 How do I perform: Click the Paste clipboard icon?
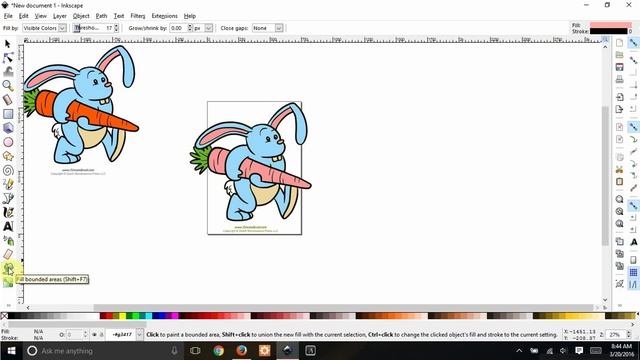(x=619, y=182)
